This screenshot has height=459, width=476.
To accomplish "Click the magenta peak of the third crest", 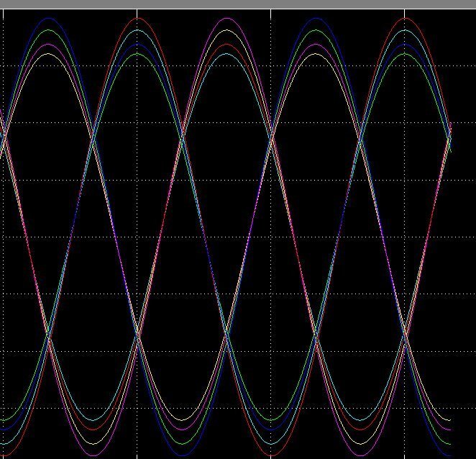I will click(x=227, y=18).
